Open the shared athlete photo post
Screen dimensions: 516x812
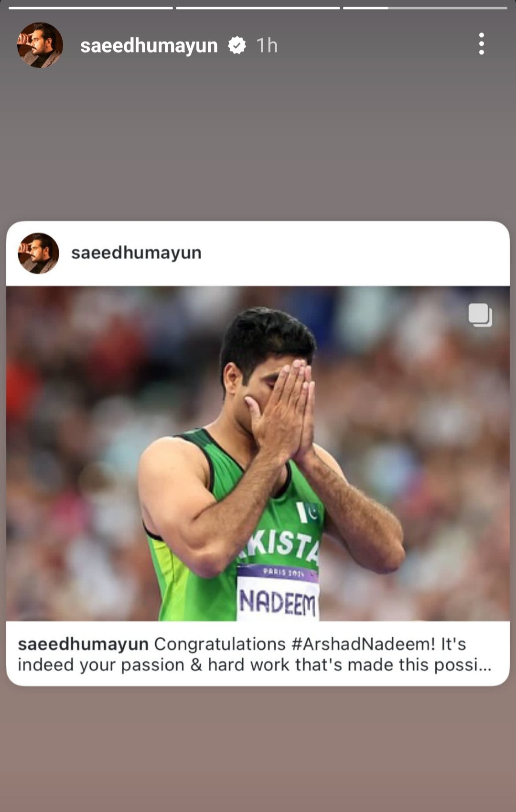click(258, 453)
